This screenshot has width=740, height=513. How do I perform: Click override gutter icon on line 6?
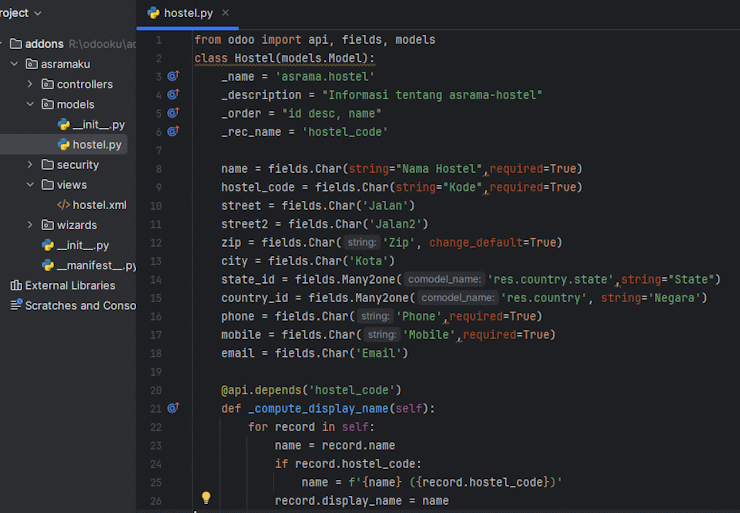(173, 131)
